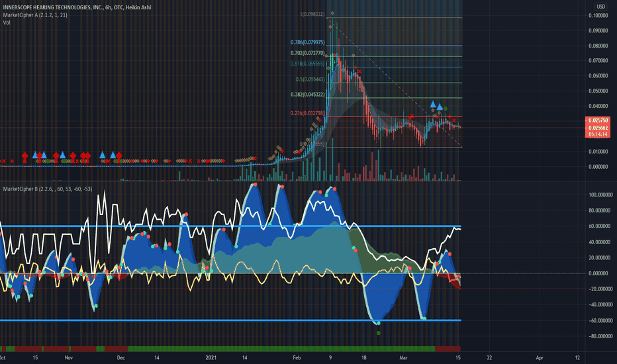Click the 0.040000 price axis label
The height and width of the screenshot is (364, 617).
pos(598,106)
